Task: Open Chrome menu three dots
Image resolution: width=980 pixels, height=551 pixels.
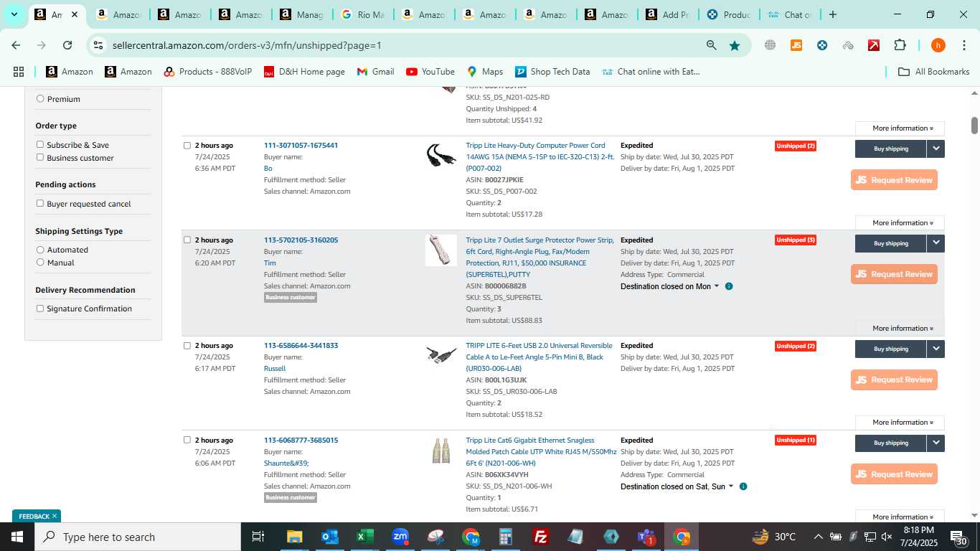Action: pyautogui.click(x=963, y=45)
